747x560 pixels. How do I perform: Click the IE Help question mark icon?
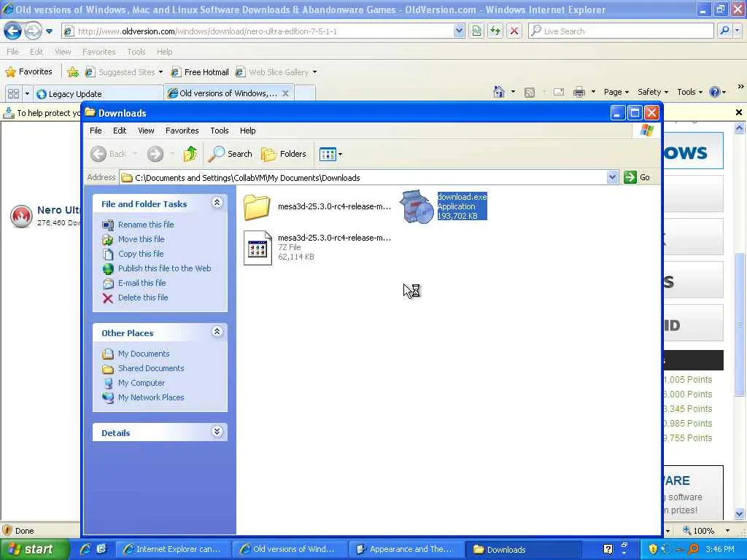[x=715, y=92]
